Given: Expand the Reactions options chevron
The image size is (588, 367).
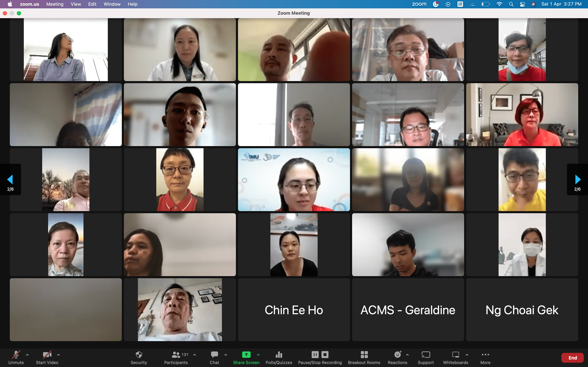Looking at the screenshot, I should [407, 355].
